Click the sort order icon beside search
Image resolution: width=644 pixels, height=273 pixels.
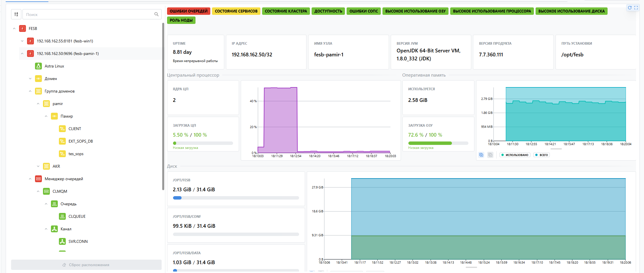click(x=16, y=14)
